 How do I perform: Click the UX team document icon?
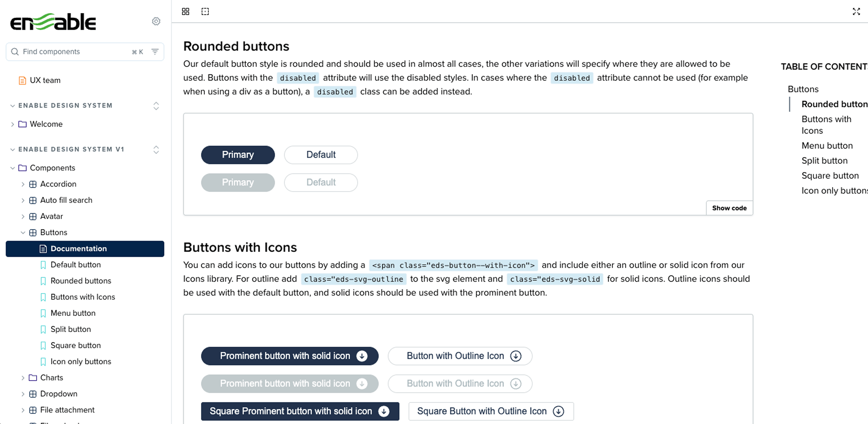22,80
